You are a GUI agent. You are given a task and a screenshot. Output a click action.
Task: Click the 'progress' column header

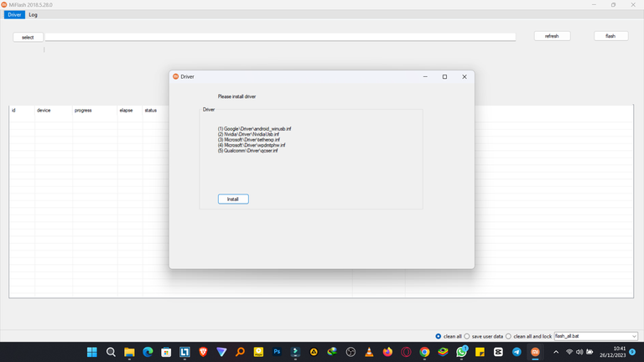(83, 111)
